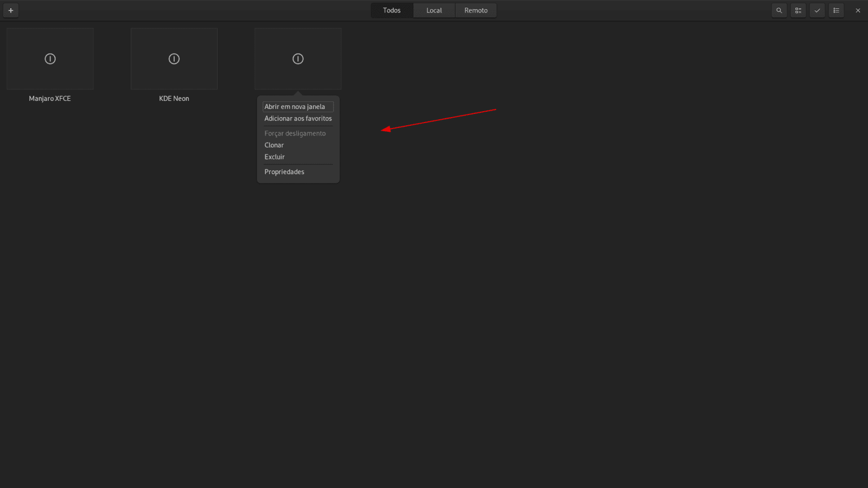
Task: Switch to the Todos tab
Action: (x=391, y=10)
